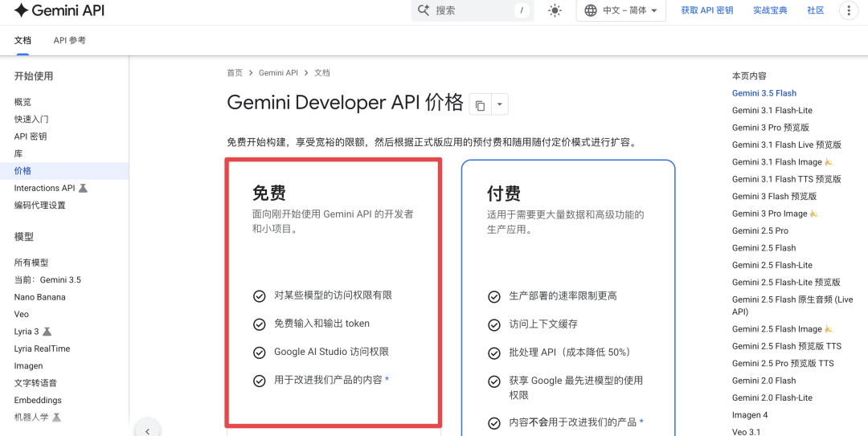The image size is (868, 436).
Task: Open Embeddings in sidebar
Action: [x=38, y=400]
